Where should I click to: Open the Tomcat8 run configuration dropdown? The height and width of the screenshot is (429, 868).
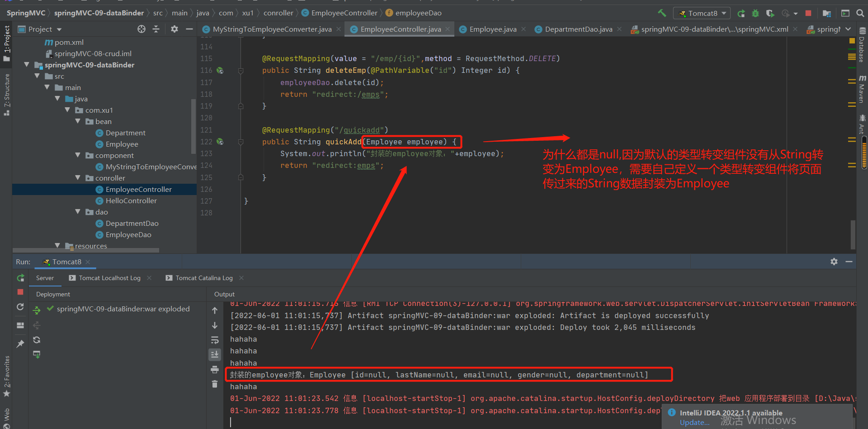coord(702,13)
